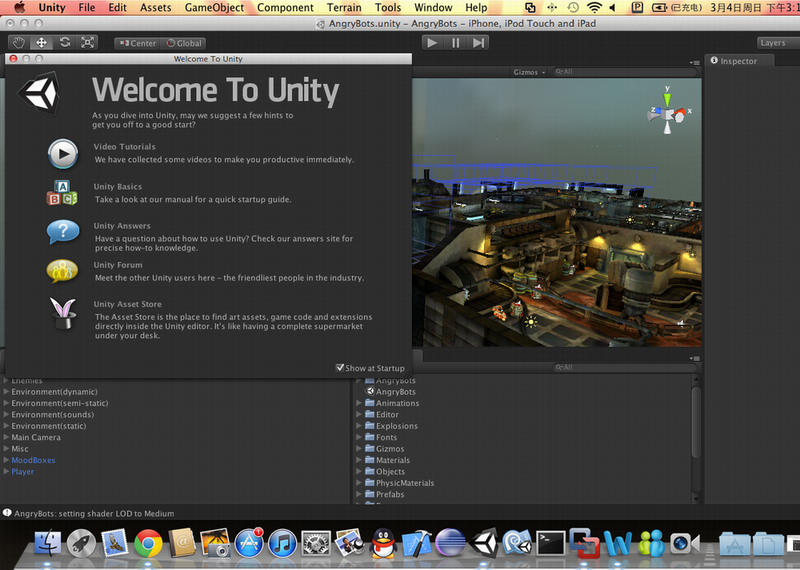Open the GameObject menu

pos(214,8)
